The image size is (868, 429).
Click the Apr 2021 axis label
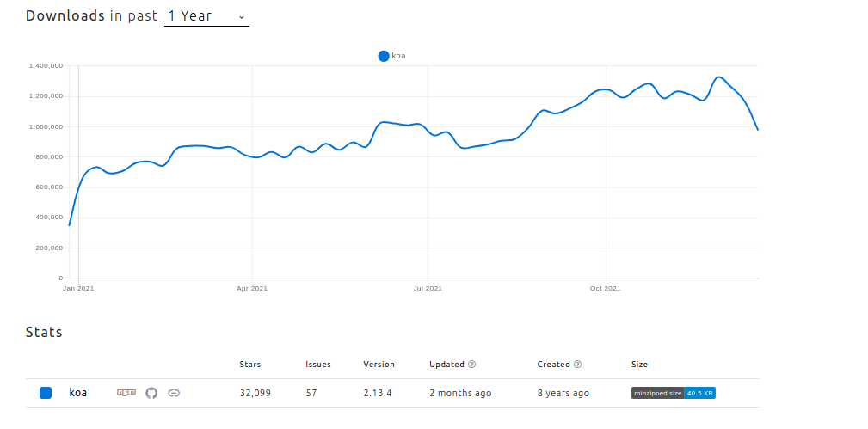click(x=252, y=289)
